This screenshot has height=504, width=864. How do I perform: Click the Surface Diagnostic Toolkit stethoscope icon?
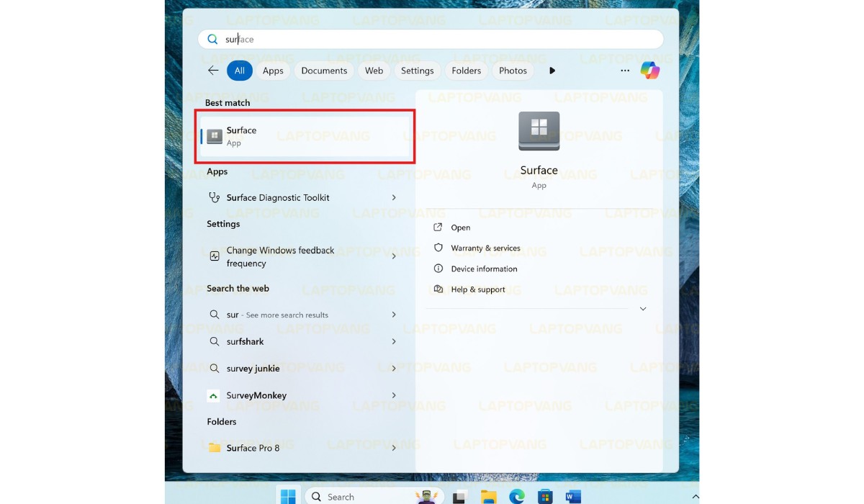pyautogui.click(x=214, y=197)
